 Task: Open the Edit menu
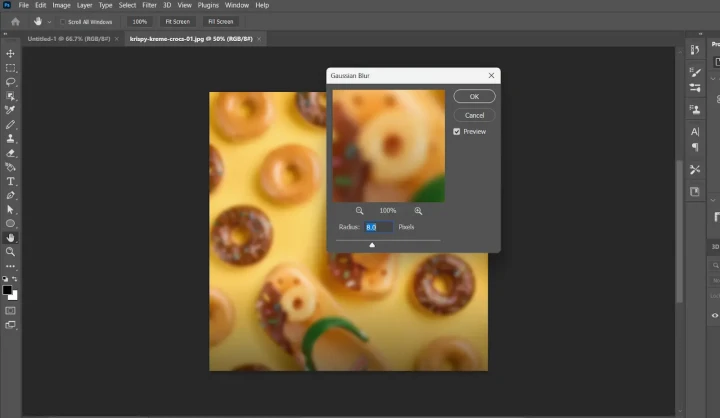(x=40, y=5)
